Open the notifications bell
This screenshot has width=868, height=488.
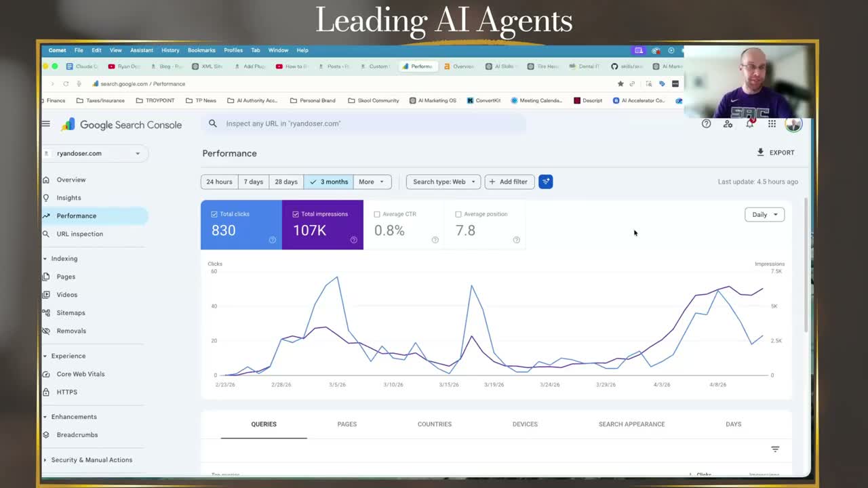point(750,123)
